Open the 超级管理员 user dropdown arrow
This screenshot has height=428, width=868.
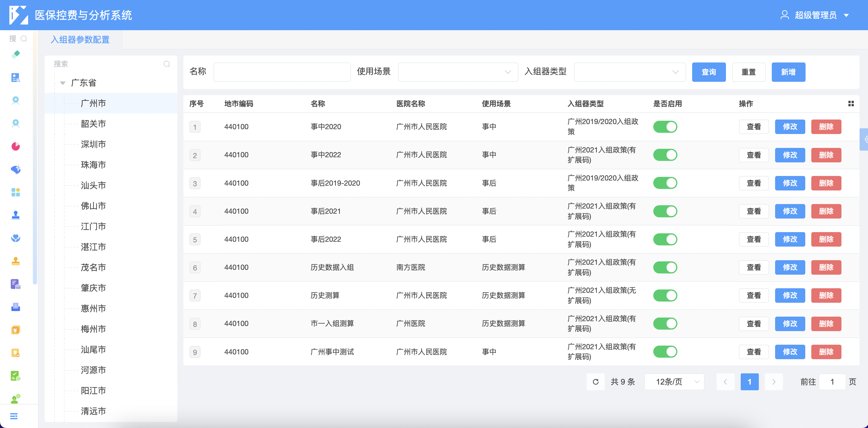pos(846,15)
